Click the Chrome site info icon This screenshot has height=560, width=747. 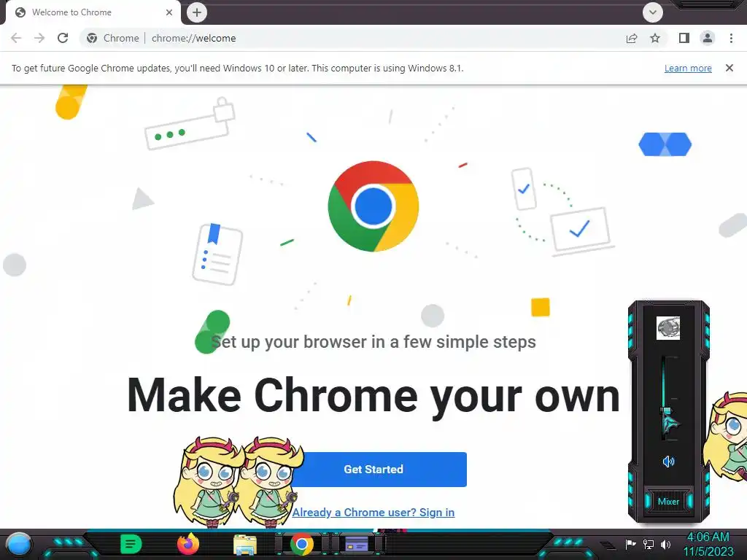click(92, 38)
